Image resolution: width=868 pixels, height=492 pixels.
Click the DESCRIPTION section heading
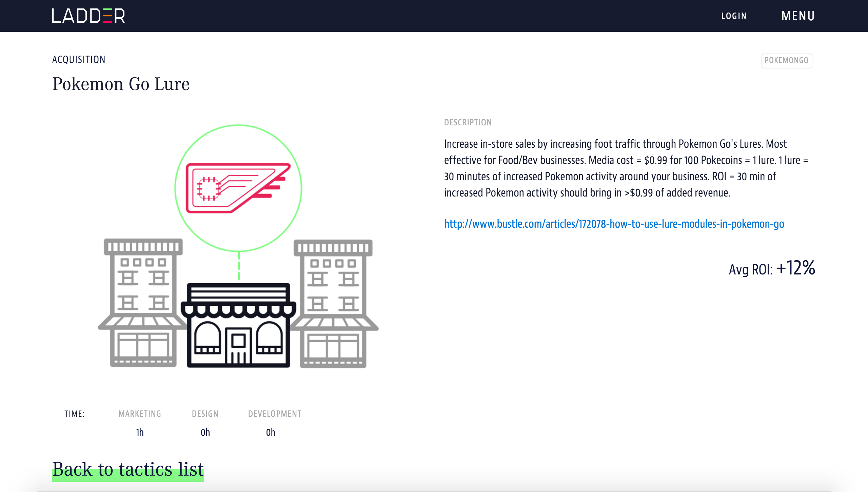[x=468, y=122]
